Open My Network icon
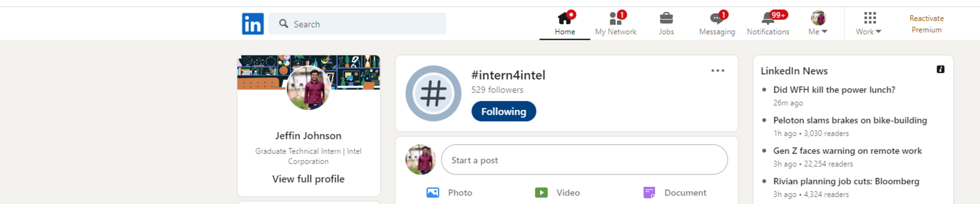980x204 pixels. point(615,19)
